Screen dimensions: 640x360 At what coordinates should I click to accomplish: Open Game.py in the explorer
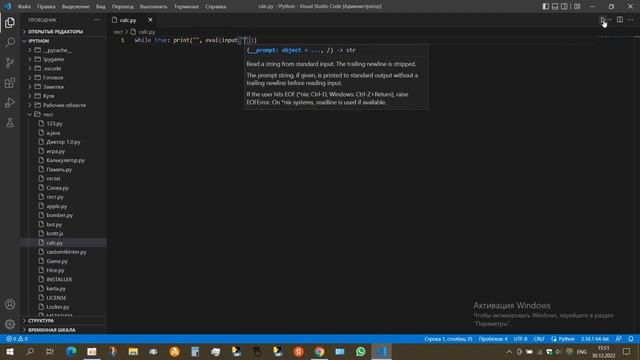[63, 261]
